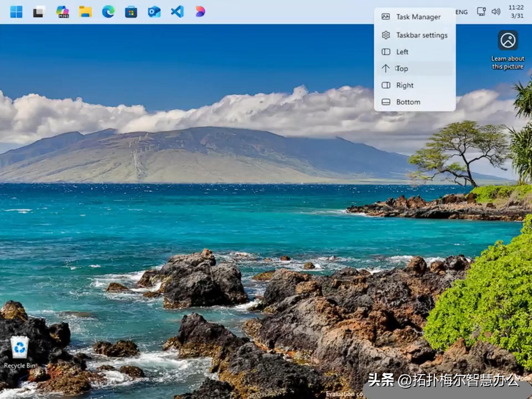
Task: Open the network icon in system tray
Action: click(481, 11)
